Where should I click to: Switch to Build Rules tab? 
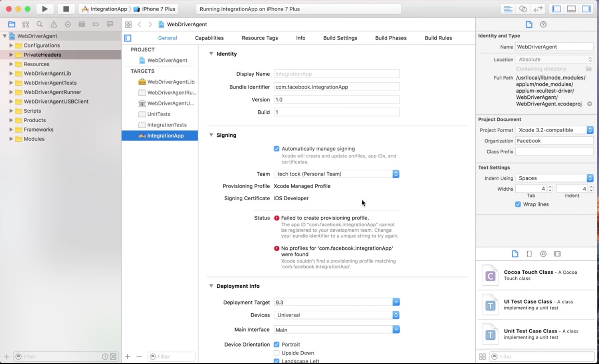[x=438, y=38]
